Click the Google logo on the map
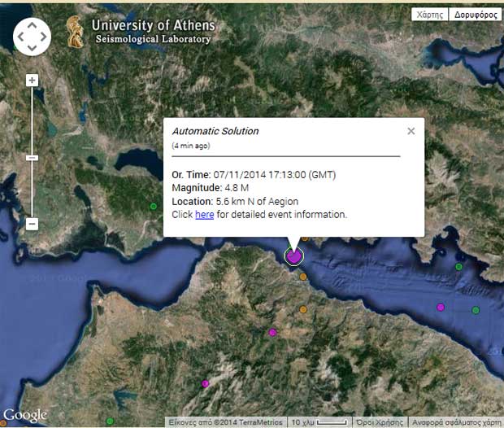Screen dimensions: 504x428 (x=24, y=415)
